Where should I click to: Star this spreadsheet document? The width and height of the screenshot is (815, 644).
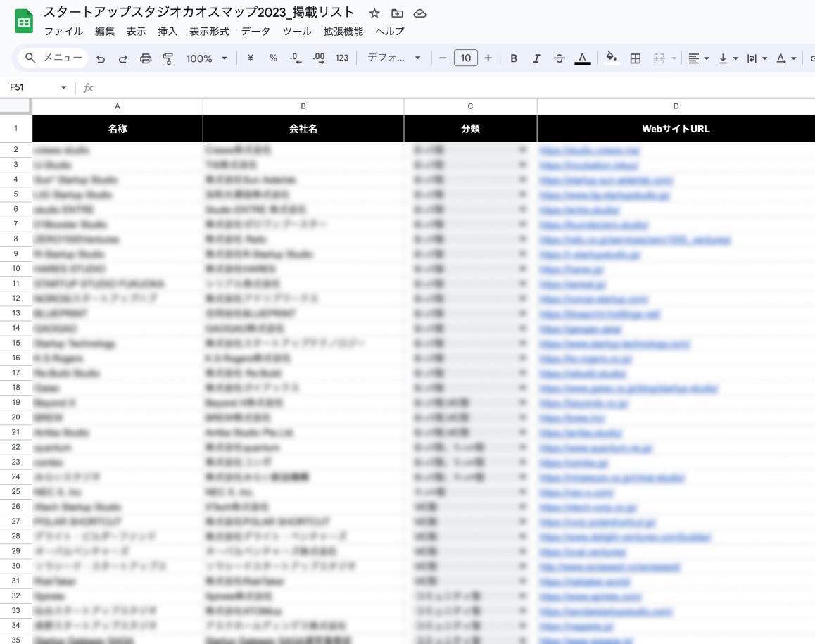coord(374,13)
